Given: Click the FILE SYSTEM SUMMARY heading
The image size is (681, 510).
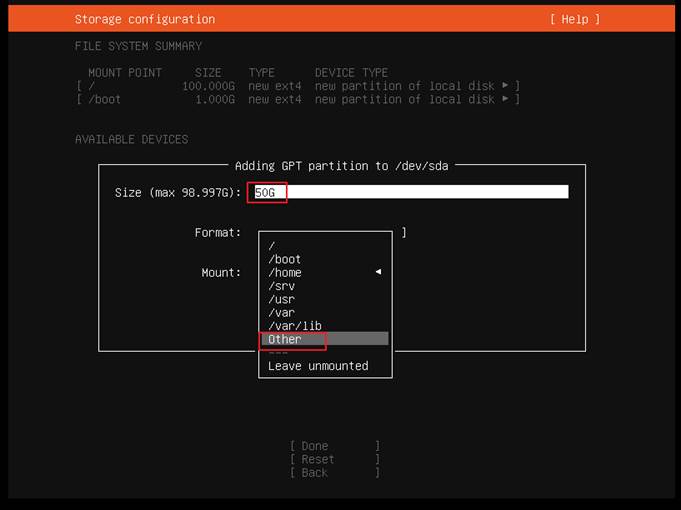Looking at the screenshot, I should tap(138, 46).
